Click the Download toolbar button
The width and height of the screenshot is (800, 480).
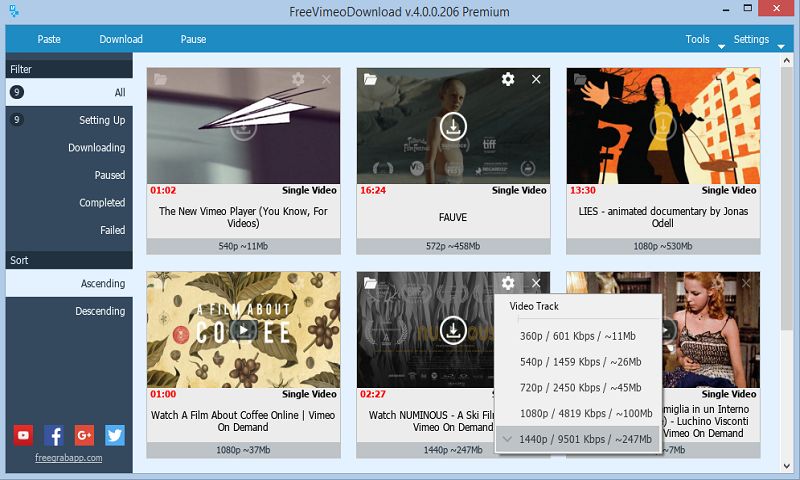click(121, 39)
